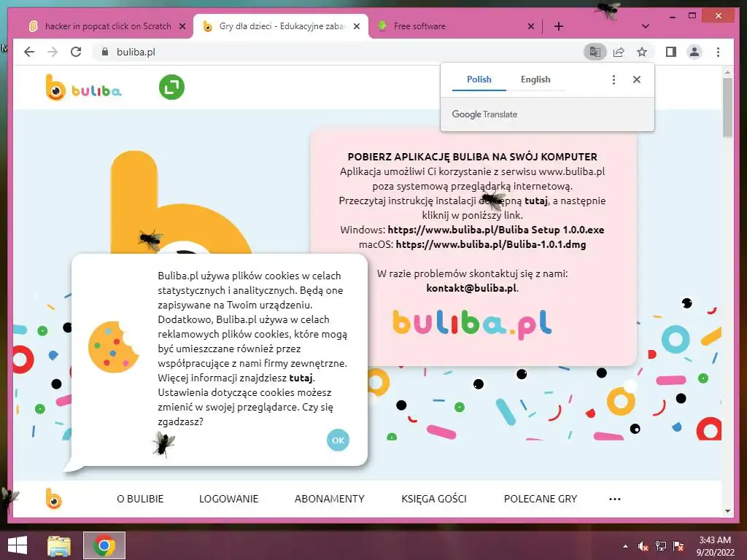This screenshot has height=560, width=747.
Task: Download the Buliba-1.0.1.dmg macOS link
Action: pyautogui.click(x=491, y=245)
